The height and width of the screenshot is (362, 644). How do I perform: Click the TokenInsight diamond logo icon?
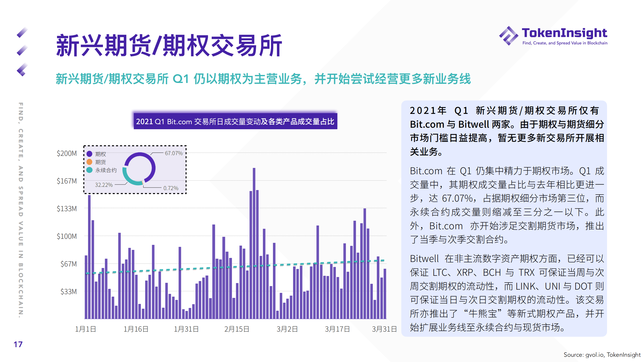pyautogui.click(x=508, y=36)
